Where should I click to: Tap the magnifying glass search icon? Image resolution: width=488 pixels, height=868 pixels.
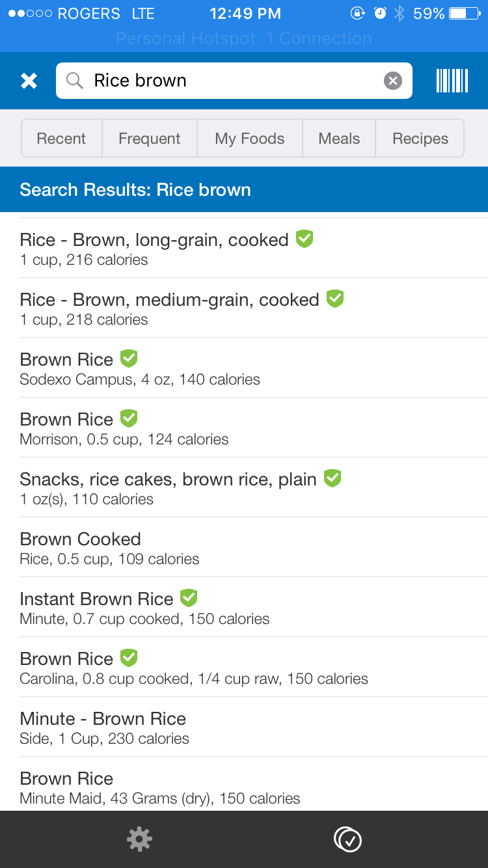click(75, 81)
